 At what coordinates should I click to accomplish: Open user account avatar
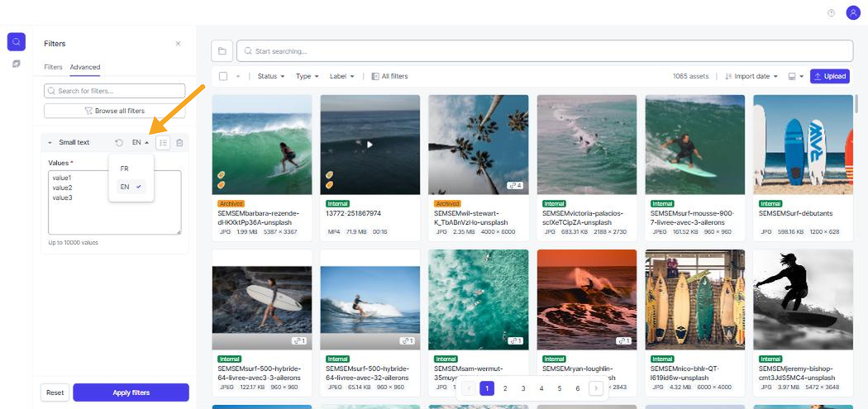[853, 12]
